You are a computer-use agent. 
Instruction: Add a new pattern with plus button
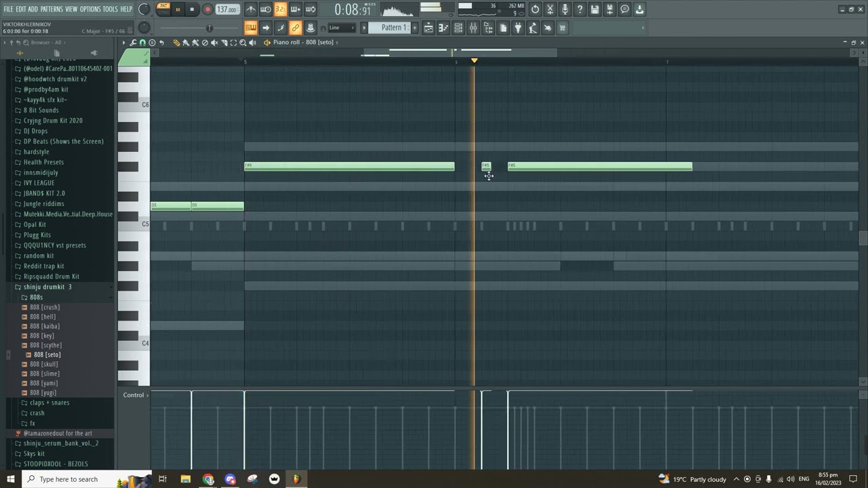415,28
